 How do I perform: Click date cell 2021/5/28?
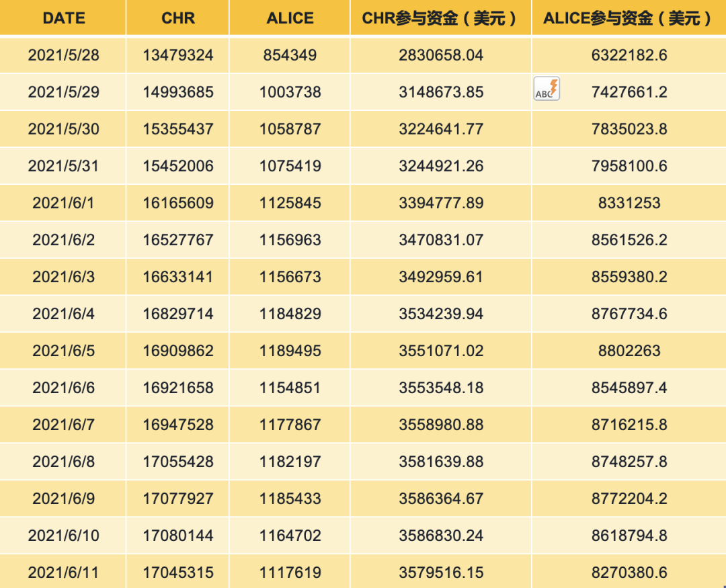(63, 55)
